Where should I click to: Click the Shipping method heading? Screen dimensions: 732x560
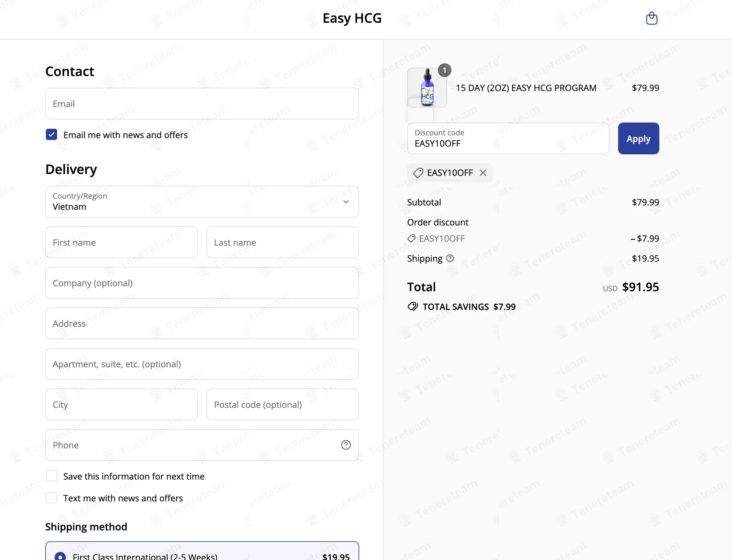click(86, 527)
